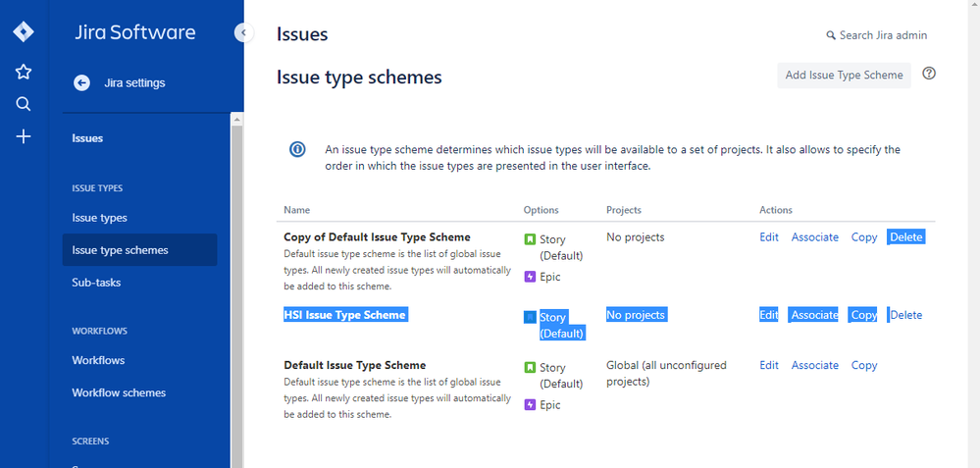Click Story icon in HSI Issue Type Scheme
Viewport: 980px width, 468px height.
tap(530, 318)
